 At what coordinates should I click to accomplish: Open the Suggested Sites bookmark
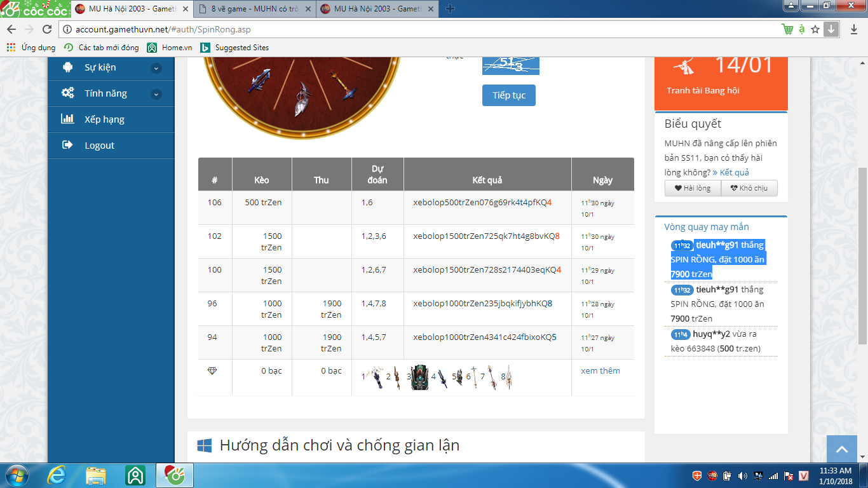click(234, 48)
